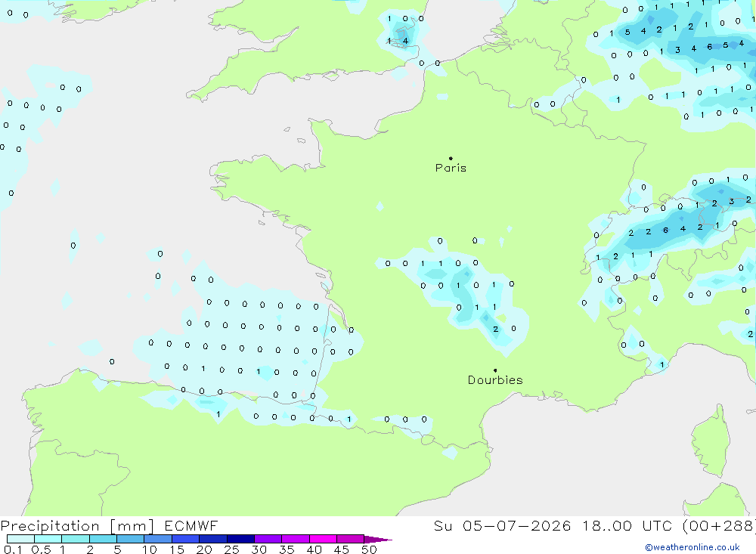Select the Paris location dot marker
Image resolution: width=756 pixels, height=554 pixels.
(x=451, y=158)
